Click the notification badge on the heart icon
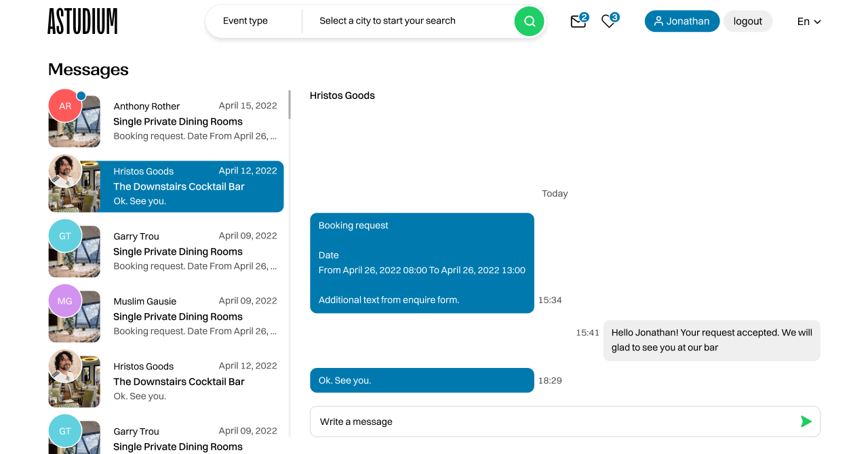 [614, 16]
